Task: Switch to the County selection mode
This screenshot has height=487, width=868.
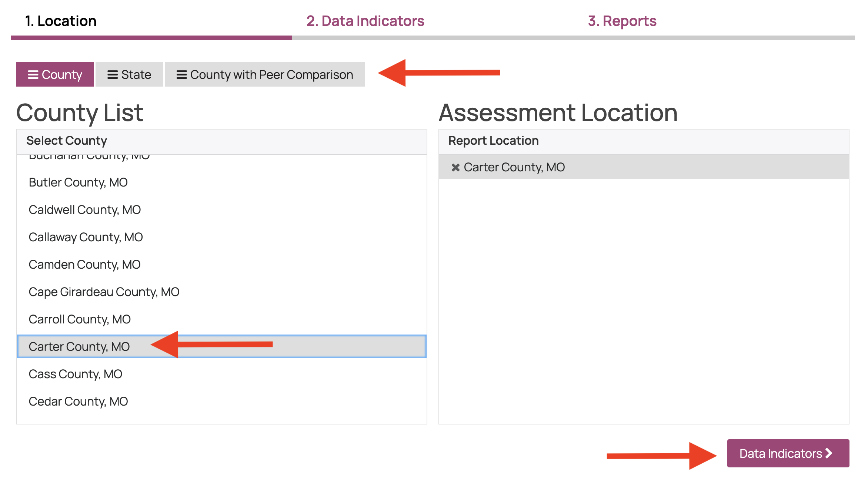Action: [55, 74]
